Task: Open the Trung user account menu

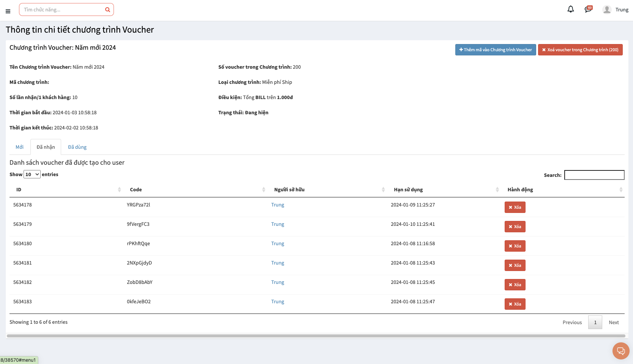Action: click(x=622, y=10)
